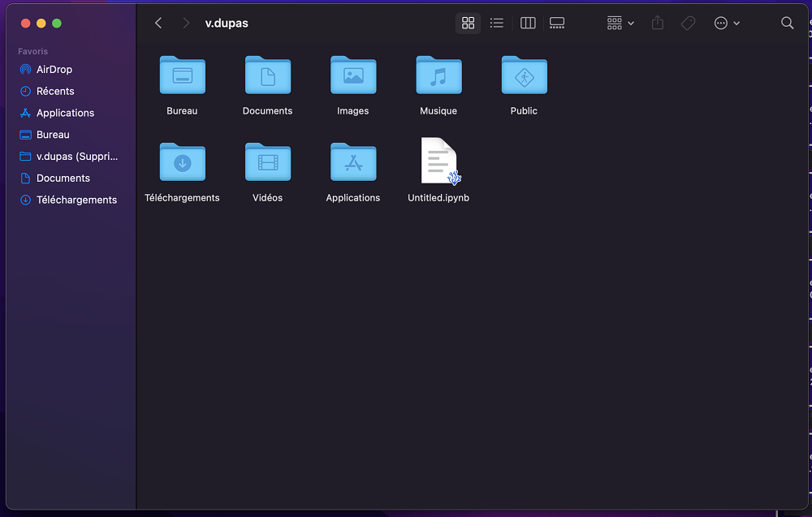Switch to icon grid view
Screen dimensions: 812x517
[468, 24]
